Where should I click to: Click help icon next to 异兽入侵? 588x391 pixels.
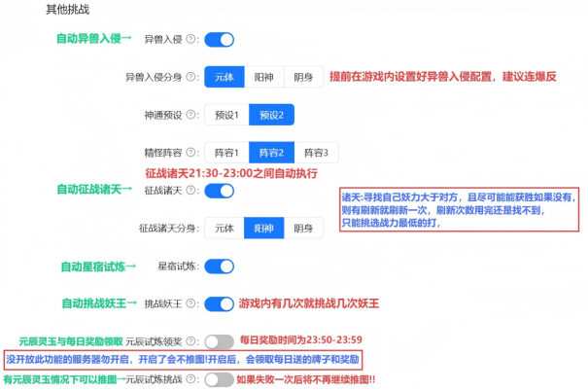pyautogui.click(x=190, y=40)
